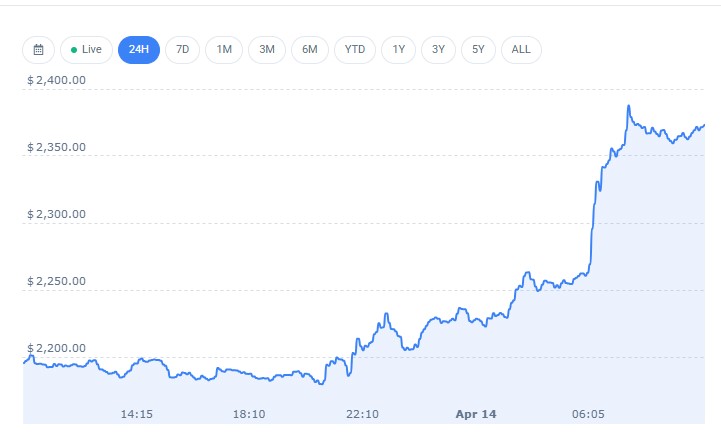721x433 pixels.
Task: Choose the 3M time range
Action: [267, 49]
